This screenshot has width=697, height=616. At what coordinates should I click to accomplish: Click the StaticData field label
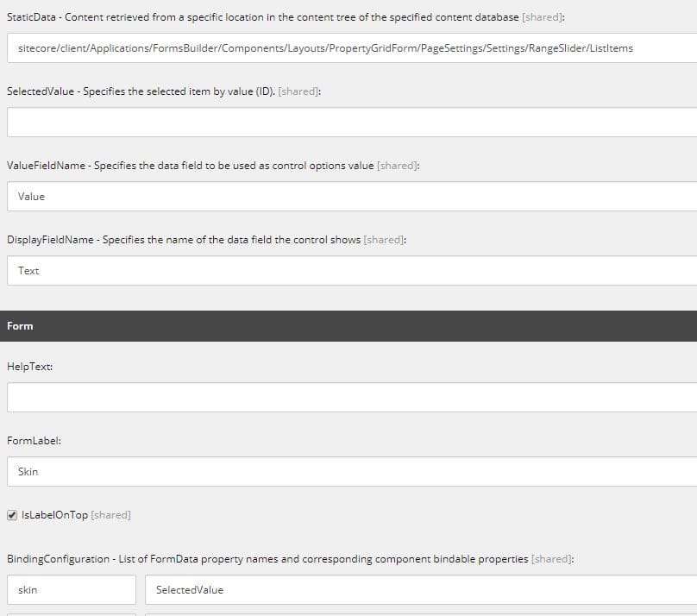click(x=286, y=17)
